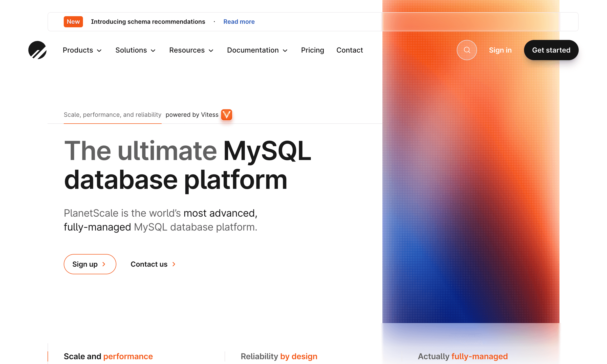Click the Vitess logo icon
607x364 pixels.
click(x=227, y=115)
